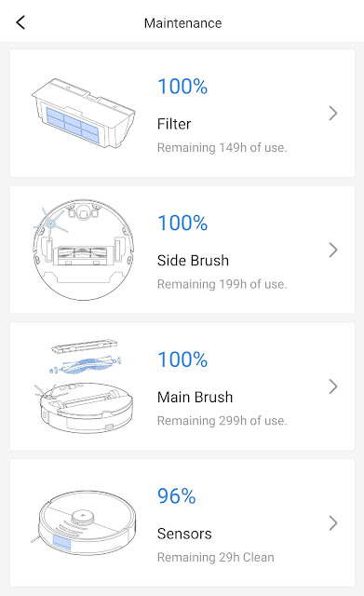Click the Sensors 96% percentage value
The width and height of the screenshot is (364, 596).
177,496
